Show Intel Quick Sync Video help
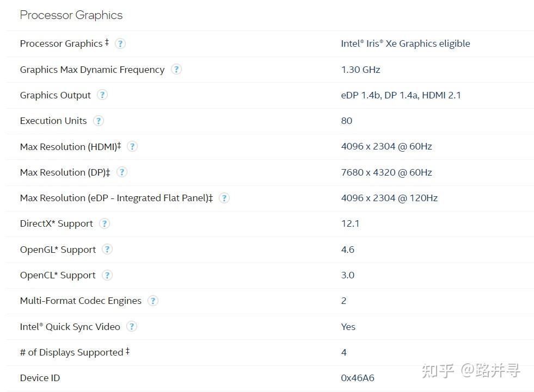 (131, 326)
